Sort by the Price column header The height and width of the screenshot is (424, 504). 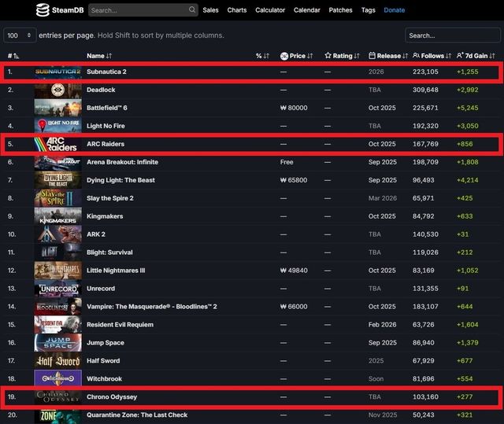[296, 56]
